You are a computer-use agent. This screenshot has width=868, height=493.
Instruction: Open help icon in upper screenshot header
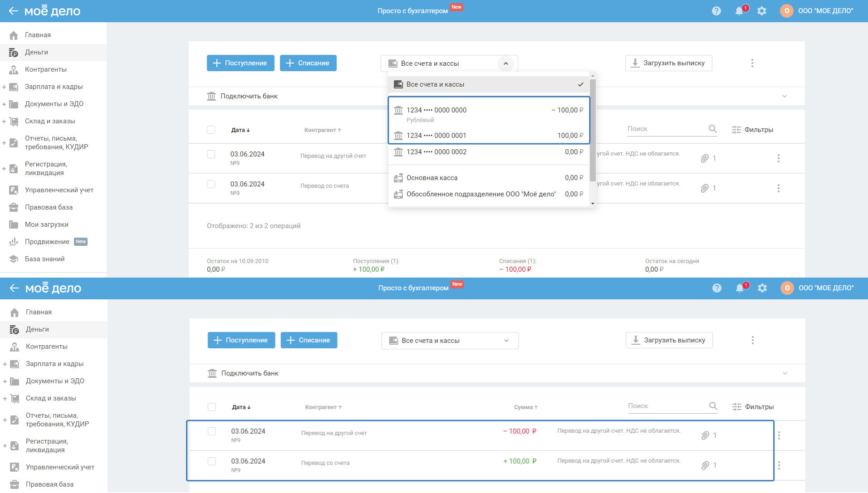716,11
